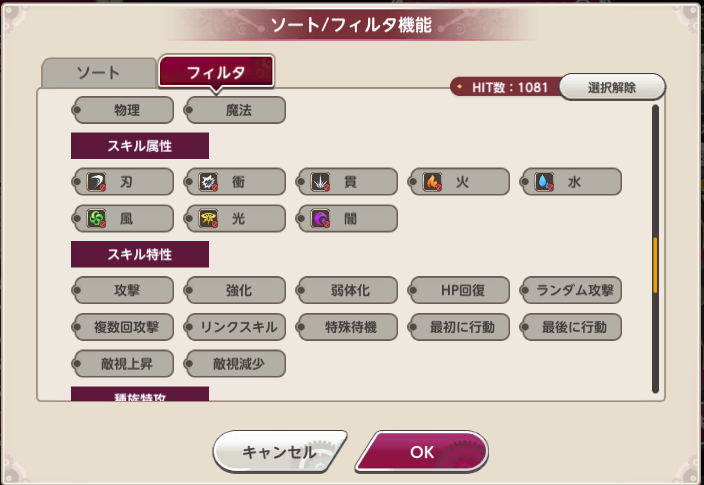Open the フィルタ tab
This screenshot has height=485, width=704.
point(216,72)
